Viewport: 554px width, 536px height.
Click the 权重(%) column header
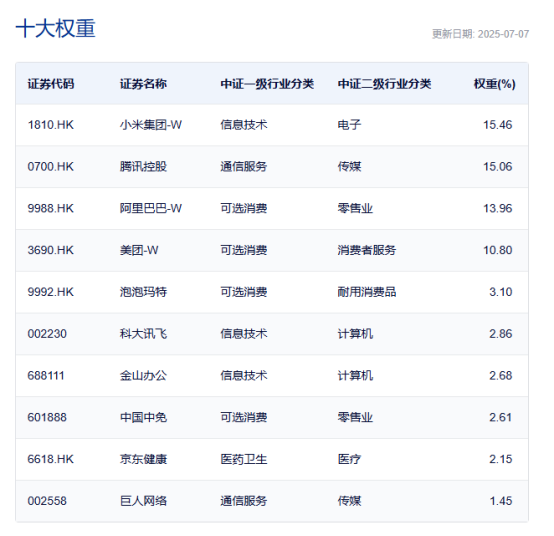click(495, 84)
